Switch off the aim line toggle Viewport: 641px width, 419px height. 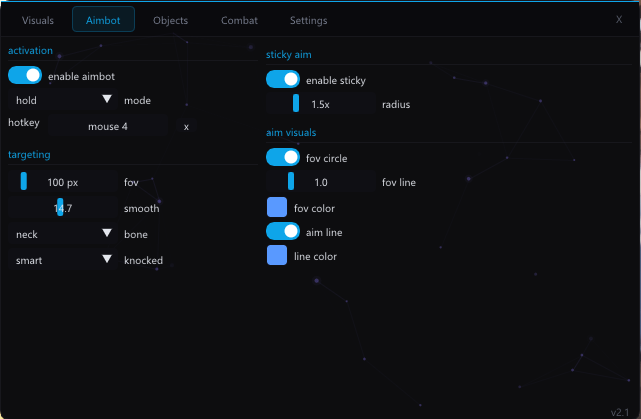pos(283,231)
